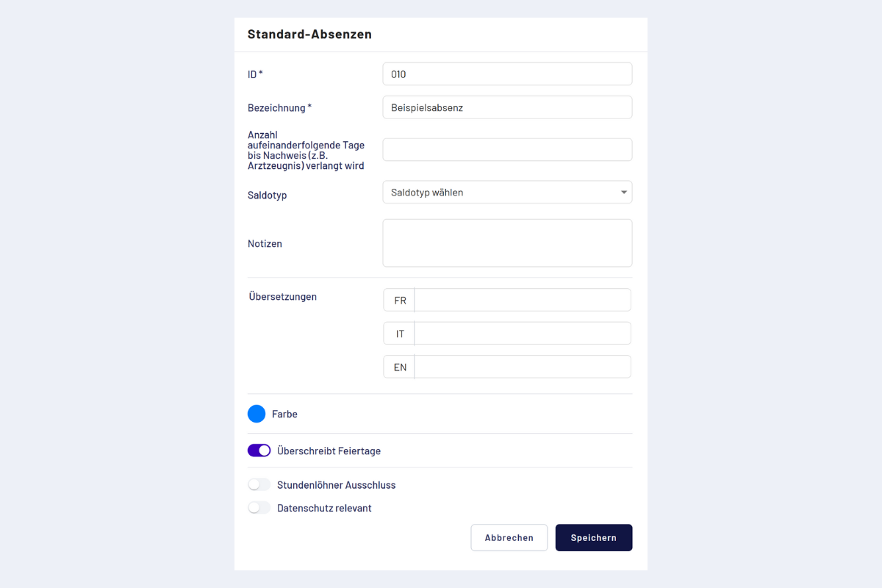Viewport: 882px width, 588px height.
Task: Click the Farbe label text
Action: click(284, 415)
